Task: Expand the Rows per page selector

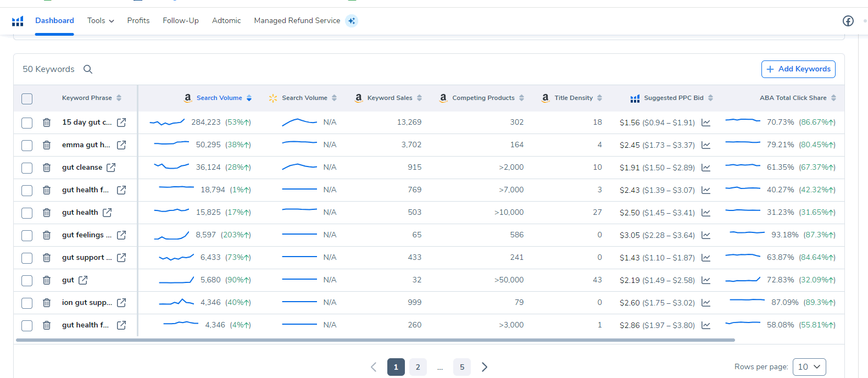Action: tap(809, 367)
